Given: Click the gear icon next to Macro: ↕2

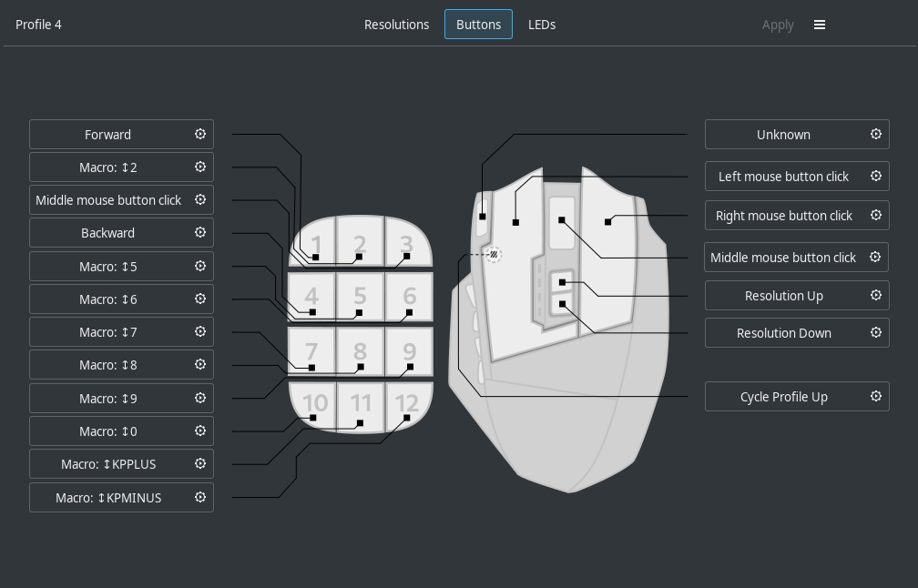Looking at the screenshot, I should click(200, 167).
